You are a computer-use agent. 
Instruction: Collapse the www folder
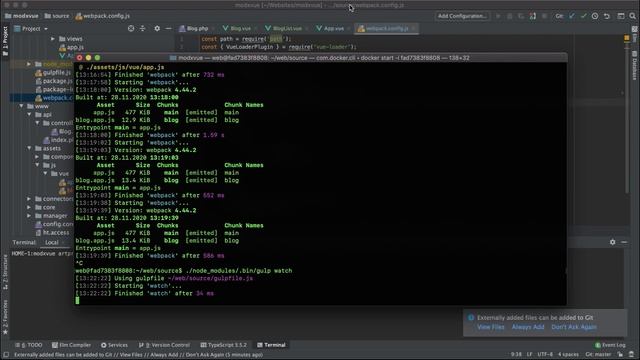coord(21,106)
